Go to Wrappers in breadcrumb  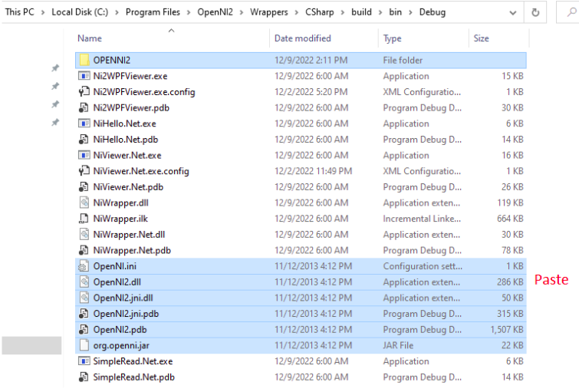click(x=269, y=12)
